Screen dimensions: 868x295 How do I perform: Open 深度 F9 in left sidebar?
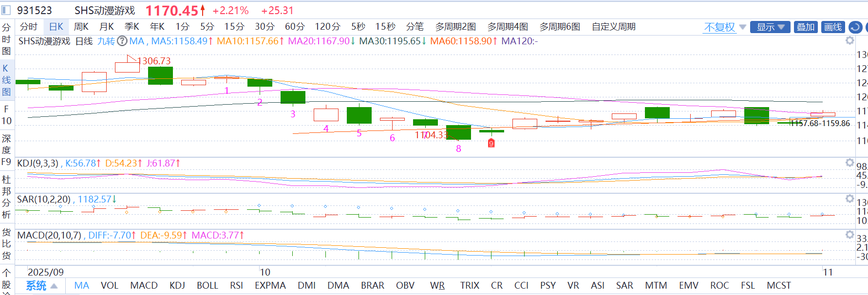(x=6, y=150)
